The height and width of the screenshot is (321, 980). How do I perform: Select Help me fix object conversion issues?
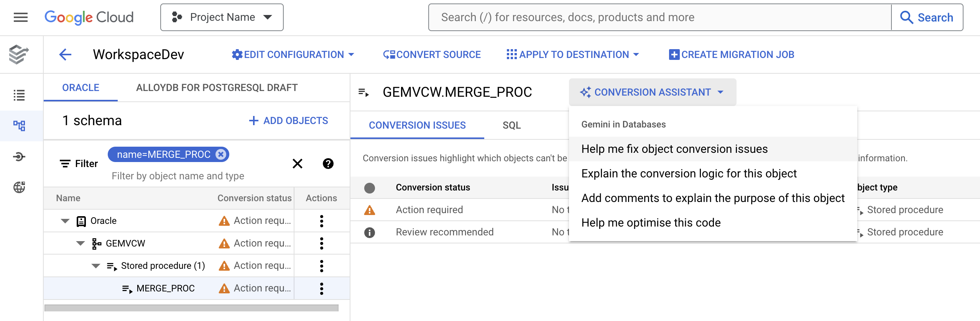coord(674,149)
